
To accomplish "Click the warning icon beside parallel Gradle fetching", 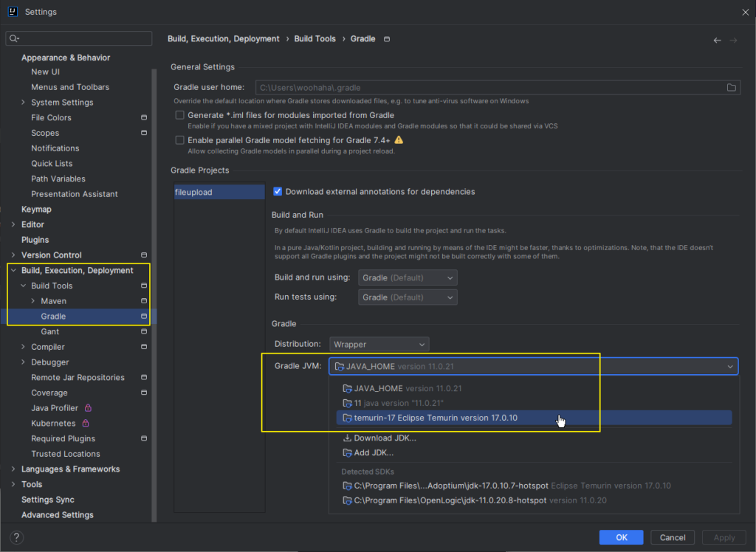I will coord(399,139).
